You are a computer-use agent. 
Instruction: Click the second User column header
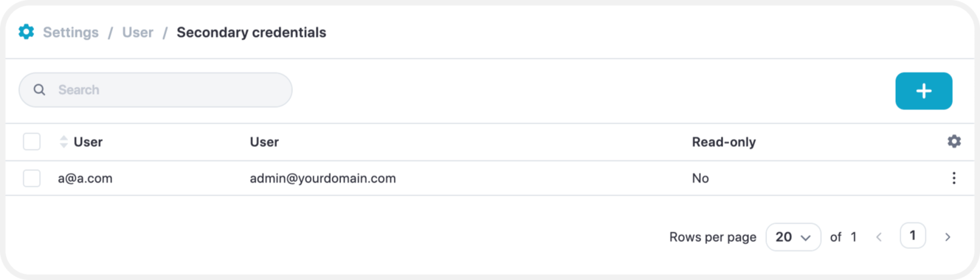[264, 142]
